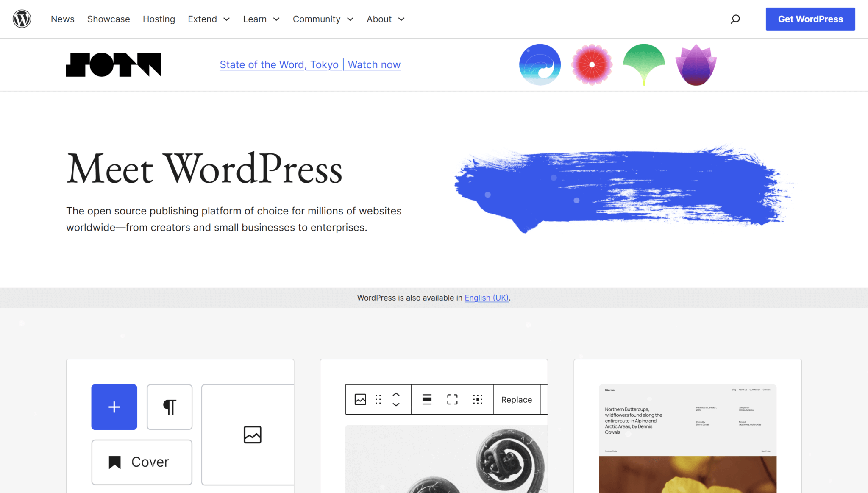
Task: Click the Northern Buttercups site preview thumbnail
Action: (687, 439)
